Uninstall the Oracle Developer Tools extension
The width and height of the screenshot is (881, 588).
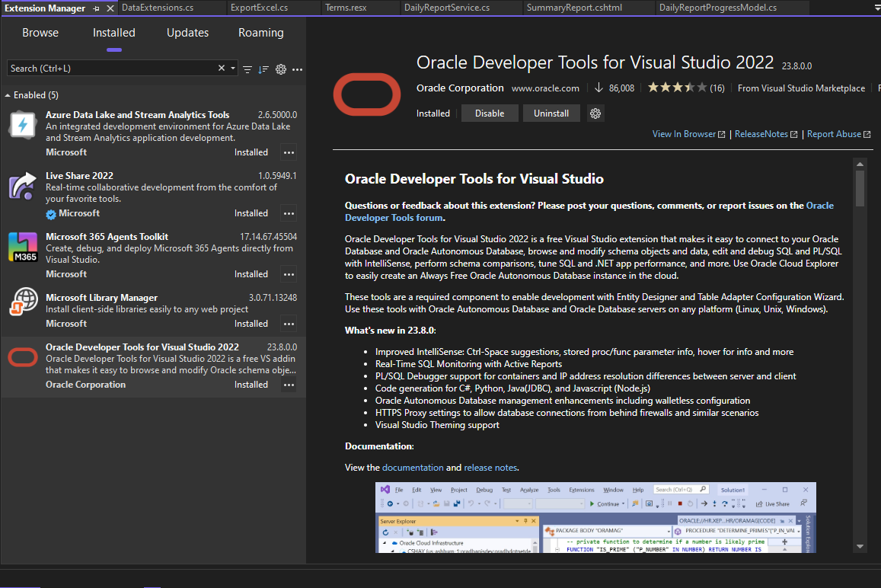tap(551, 113)
